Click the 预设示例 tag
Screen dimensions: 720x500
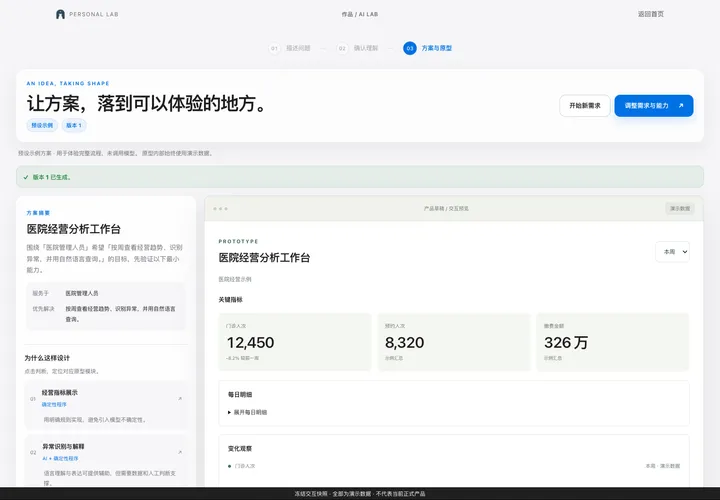click(42, 125)
